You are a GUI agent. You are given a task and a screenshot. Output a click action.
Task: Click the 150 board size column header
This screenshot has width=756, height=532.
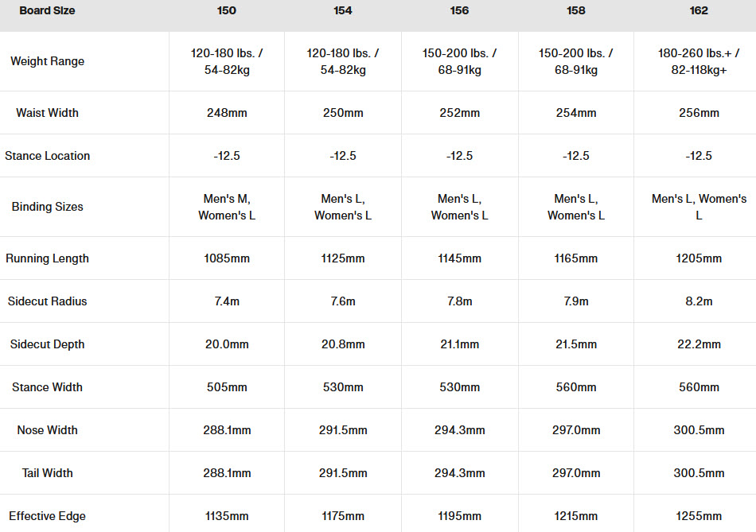pos(227,11)
